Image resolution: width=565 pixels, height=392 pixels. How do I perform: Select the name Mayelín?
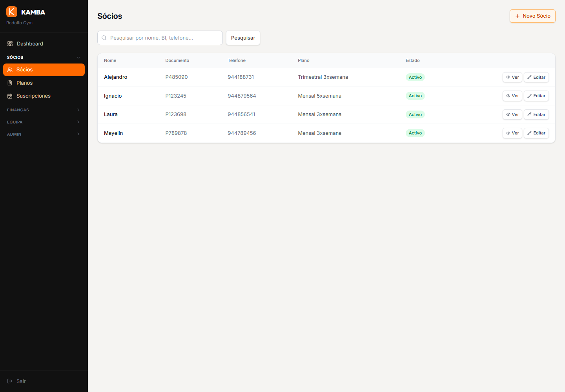click(113, 133)
